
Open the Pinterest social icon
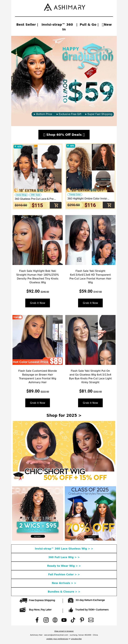click(x=82, y=620)
